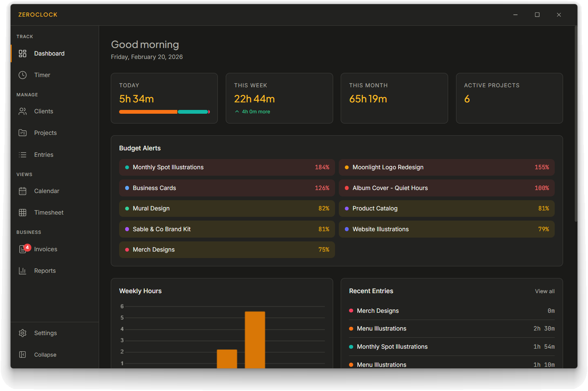
Task: Expand the '4h 0m more' weekly comparison
Action: click(252, 111)
